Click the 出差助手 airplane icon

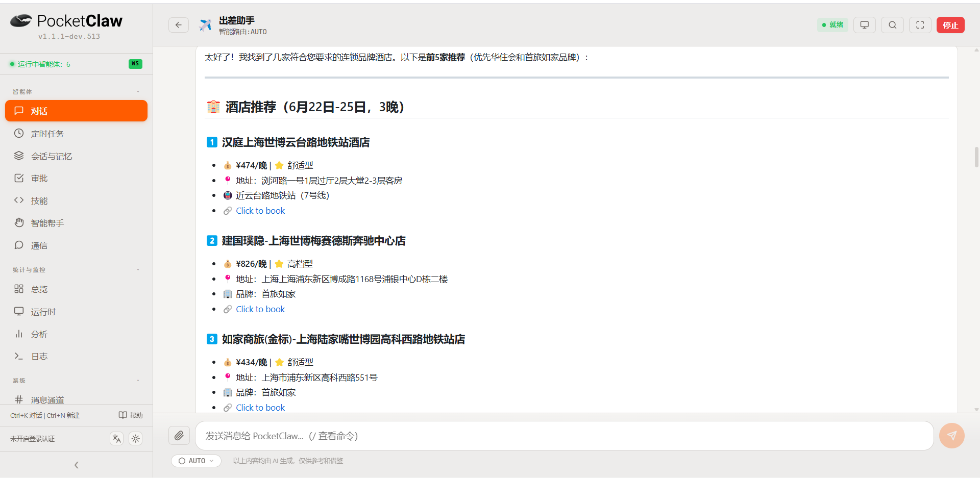(x=205, y=24)
